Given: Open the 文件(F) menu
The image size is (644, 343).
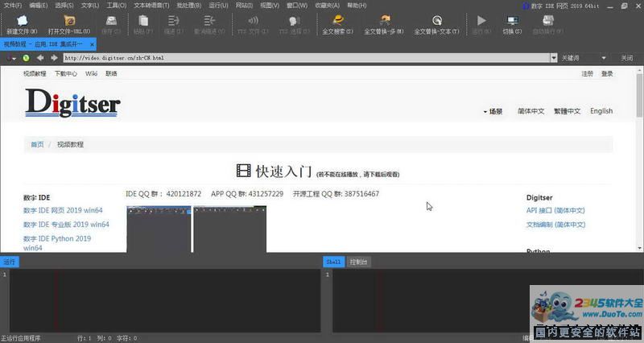Looking at the screenshot, I should (13, 6).
